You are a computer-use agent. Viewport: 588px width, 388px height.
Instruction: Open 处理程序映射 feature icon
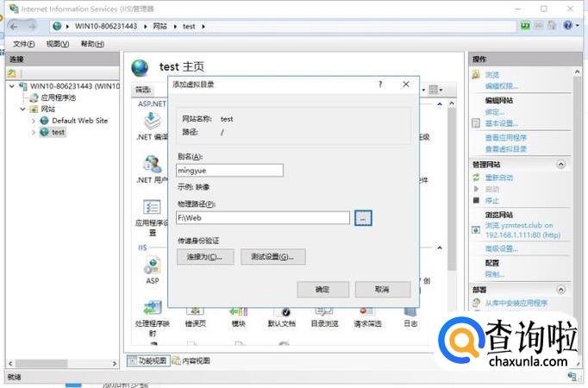coord(153,308)
